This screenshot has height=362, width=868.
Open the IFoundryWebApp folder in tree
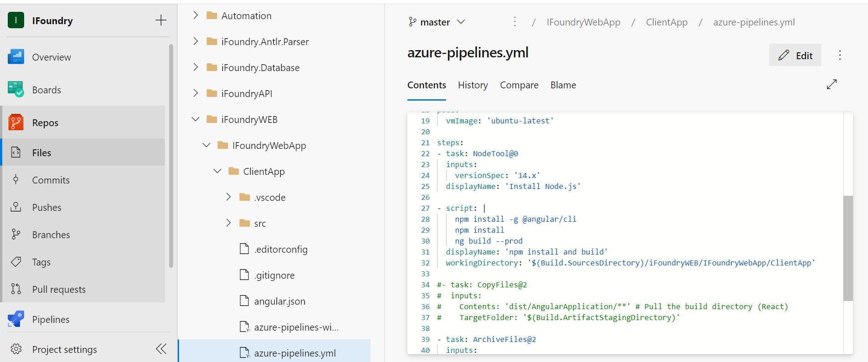click(x=269, y=145)
